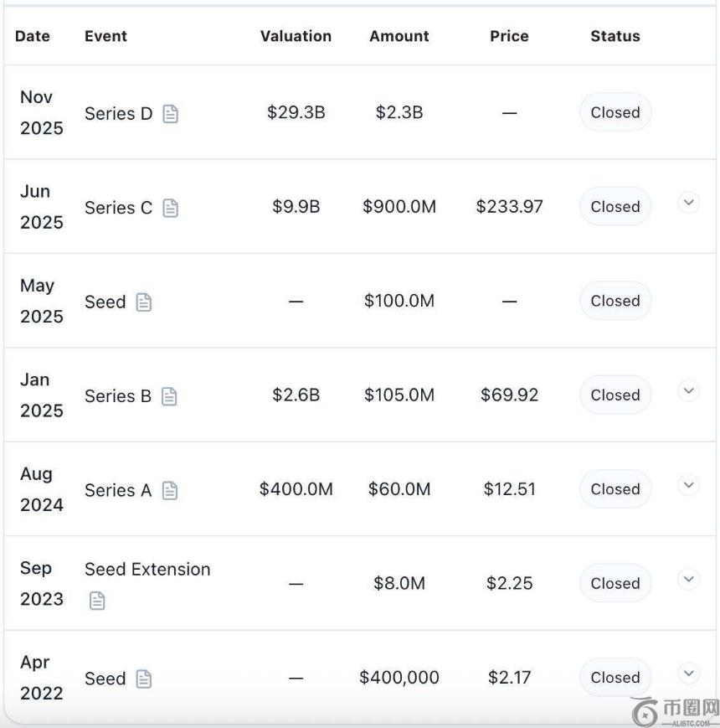Select the $233.97 price cell

pyautogui.click(x=509, y=207)
